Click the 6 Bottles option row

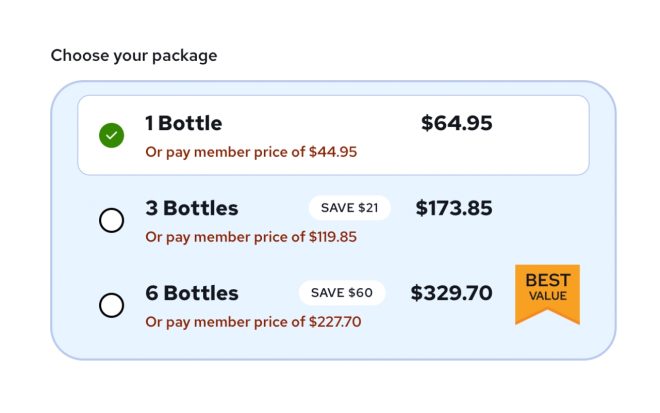click(333, 305)
